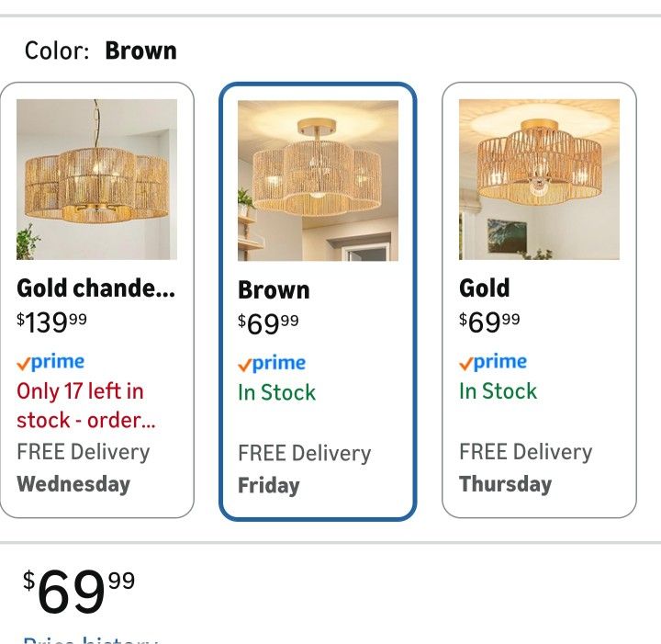Select the Gold ceiling light thumbnail image
Image resolution: width=661 pixels, height=644 pixels.
(x=539, y=179)
